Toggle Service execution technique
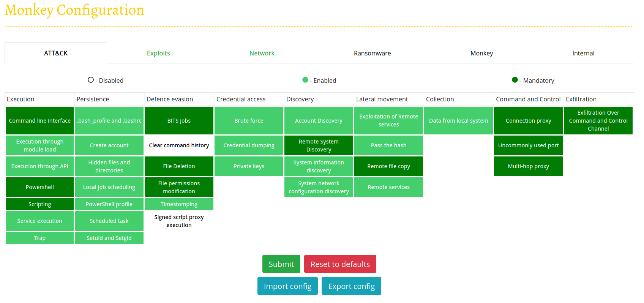 (40, 221)
